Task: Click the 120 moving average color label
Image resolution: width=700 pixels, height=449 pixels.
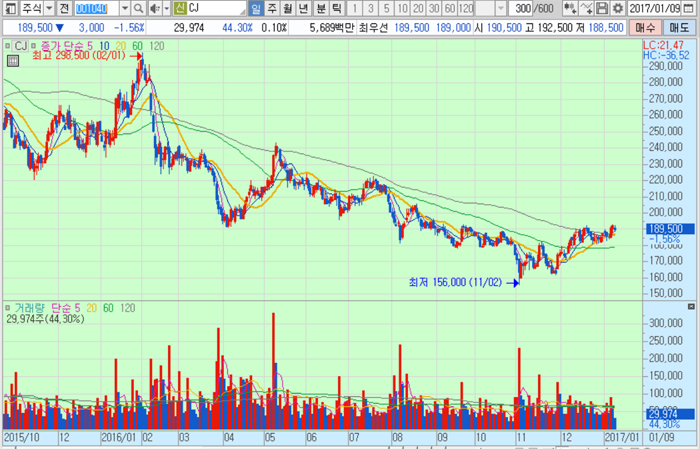Action: [157, 46]
